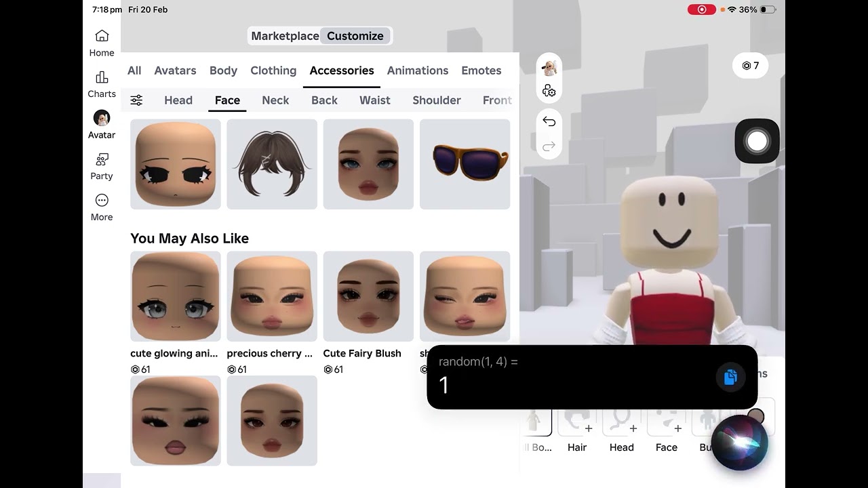The width and height of the screenshot is (868, 488).
Task: Open the Front subcategory
Action: coord(497,100)
